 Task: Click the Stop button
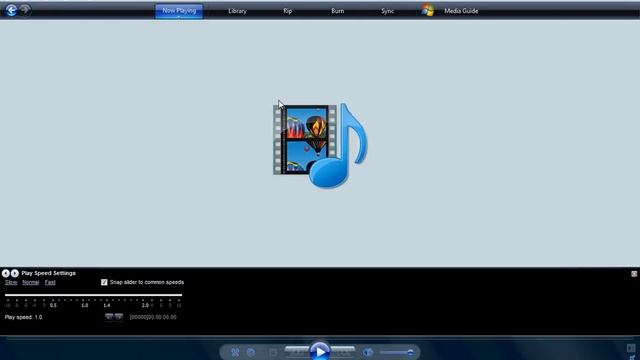[x=273, y=352]
